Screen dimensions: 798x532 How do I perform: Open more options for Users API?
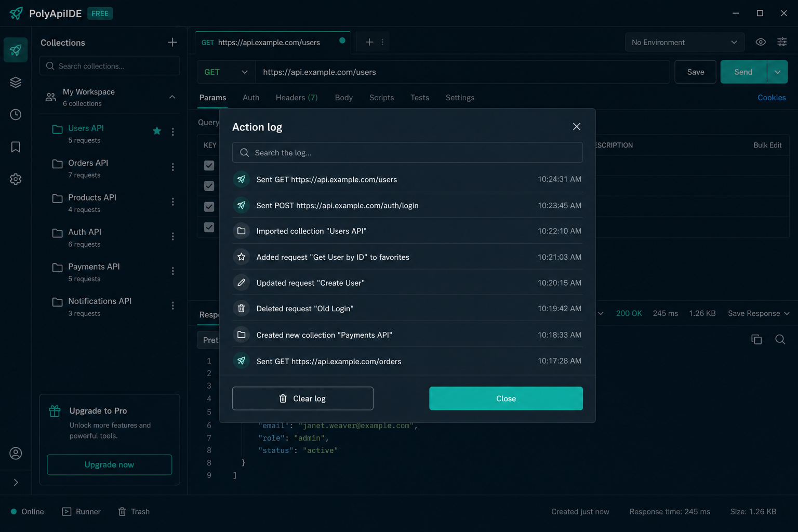pyautogui.click(x=173, y=132)
